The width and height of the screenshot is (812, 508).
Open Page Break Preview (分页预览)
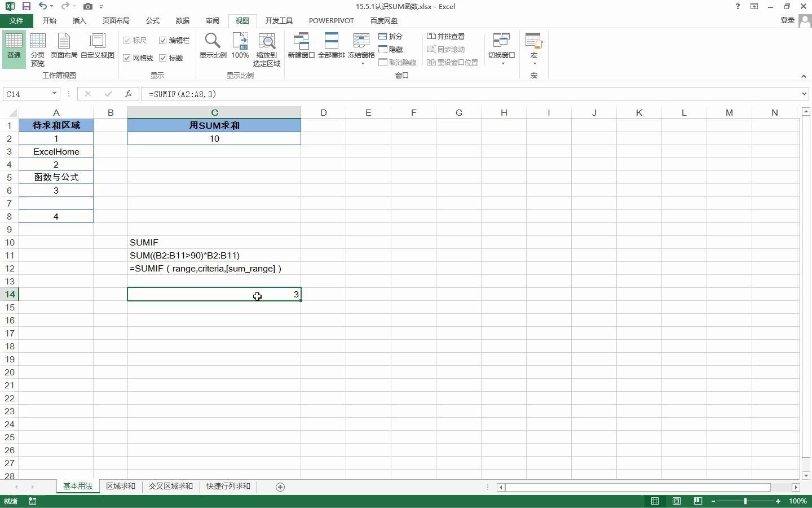(38, 50)
